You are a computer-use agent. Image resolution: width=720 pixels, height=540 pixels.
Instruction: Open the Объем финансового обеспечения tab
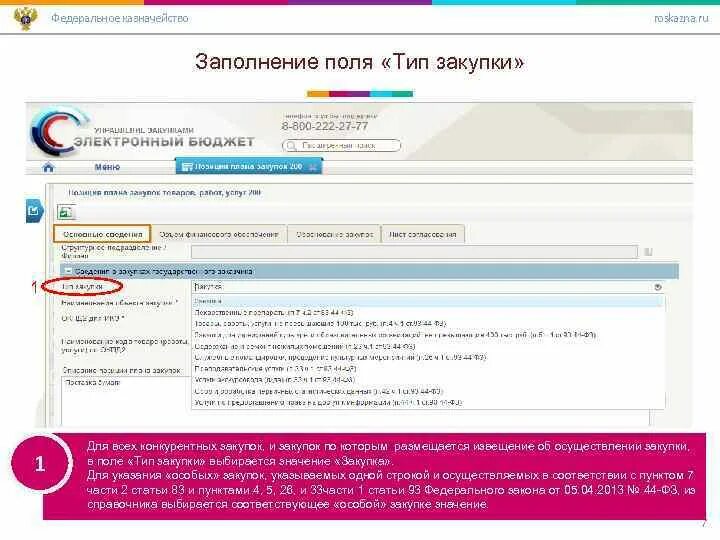click(x=219, y=234)
